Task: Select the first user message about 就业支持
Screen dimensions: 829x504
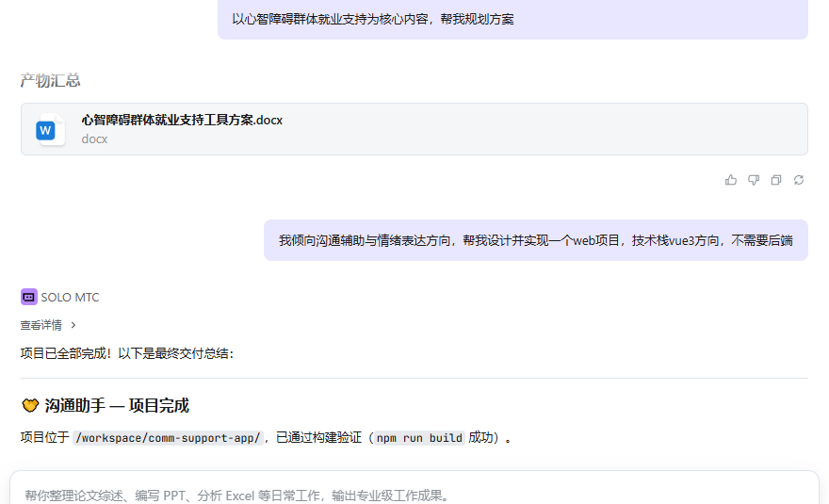Action: [373, 19]
